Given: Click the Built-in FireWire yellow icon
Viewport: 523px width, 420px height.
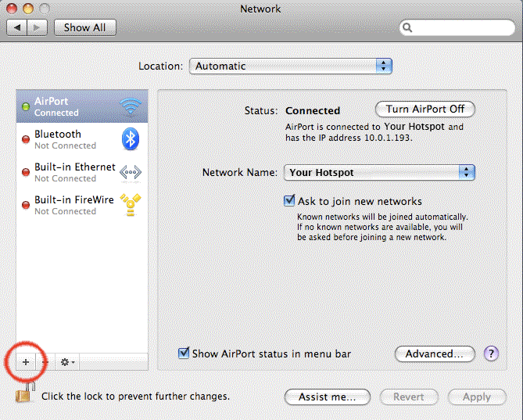Looking at the screenshot, I should (x=131, y=204).
